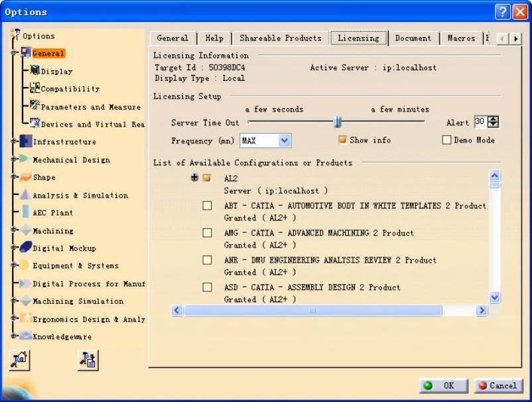Expand the AL2 configuration plus sign
Viewport: 532px width, 402px height.
tap(194, 177)
